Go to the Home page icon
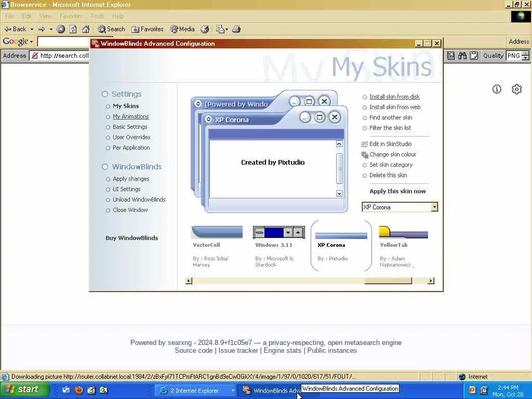This screenshot has height=399, width=532. (x=86, y=29)
